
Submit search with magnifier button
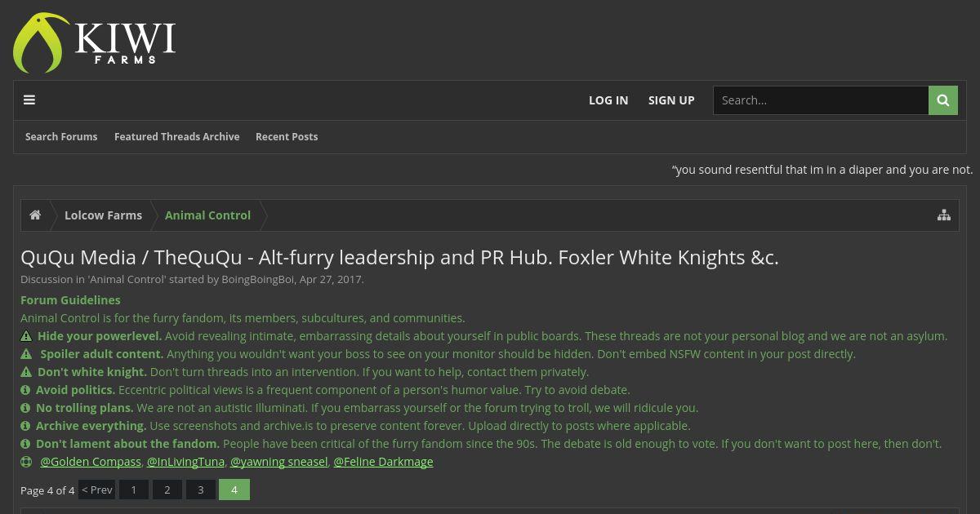tap(943, 100)
